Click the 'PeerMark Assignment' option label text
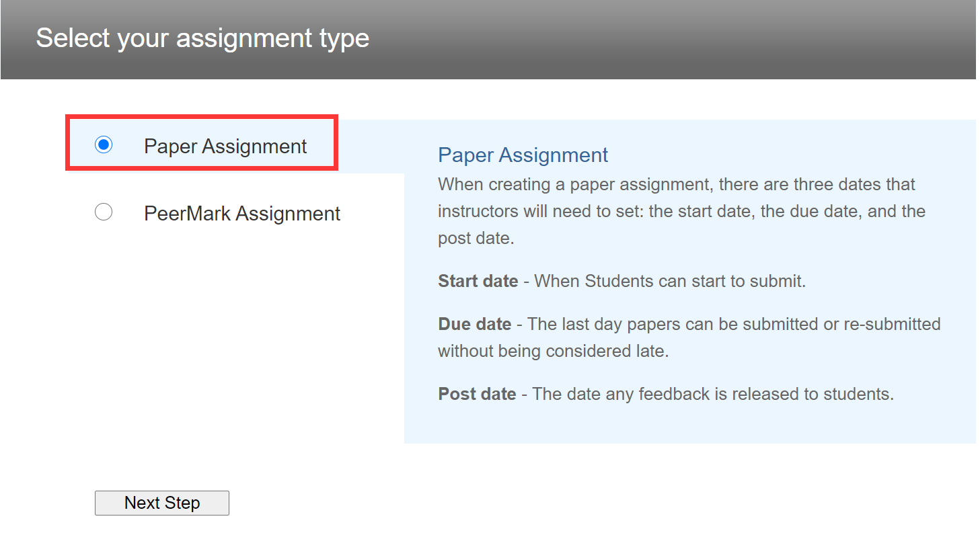The width and height of the screenshot is (980, 535). point(242,214)
